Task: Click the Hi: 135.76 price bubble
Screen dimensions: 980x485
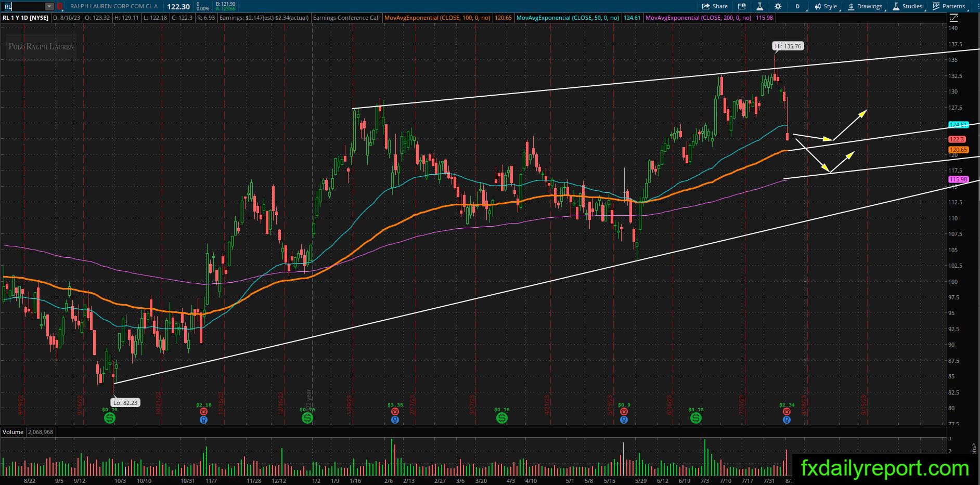Action: 788,46
